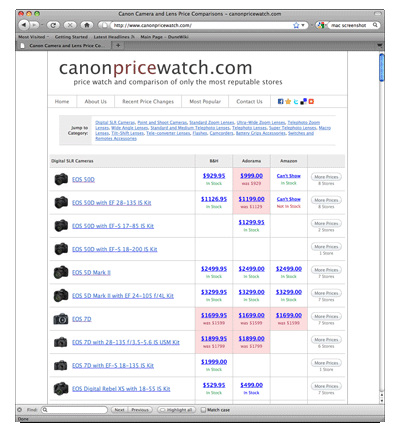
Task: Open new tab with plus button
Action: coord(118,45)
